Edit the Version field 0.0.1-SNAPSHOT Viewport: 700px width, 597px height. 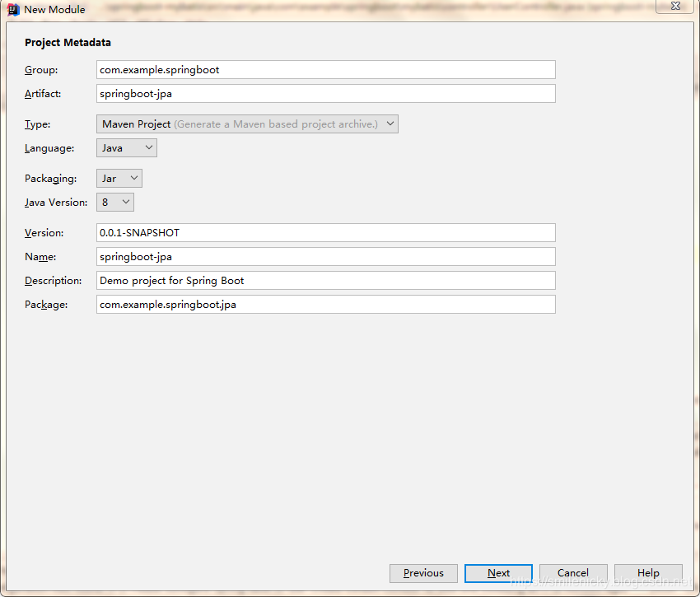point(326,233)
